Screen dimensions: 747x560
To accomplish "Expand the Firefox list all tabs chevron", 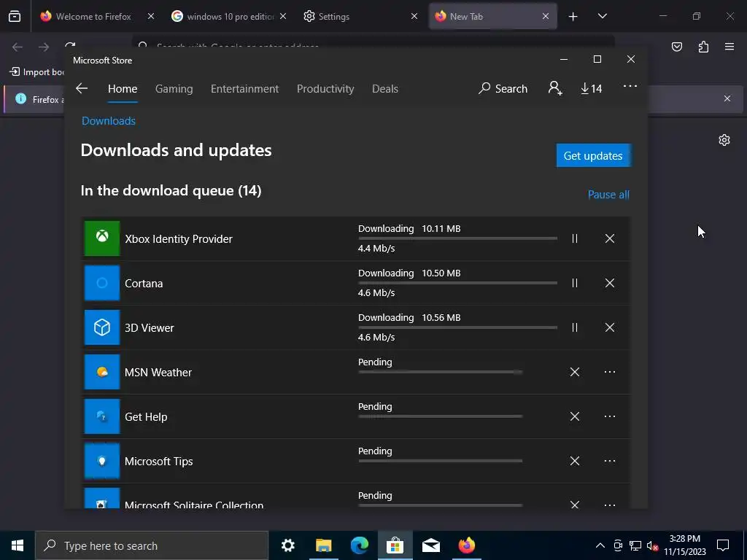I will tap(602, 16).
